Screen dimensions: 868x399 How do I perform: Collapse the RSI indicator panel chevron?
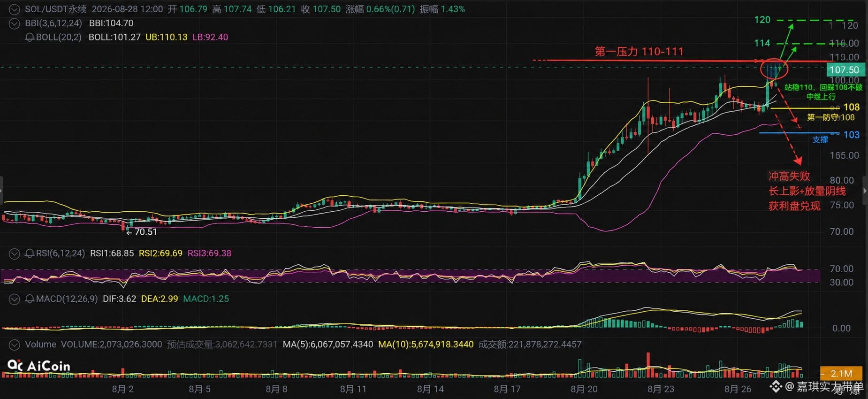coord(15,254)
